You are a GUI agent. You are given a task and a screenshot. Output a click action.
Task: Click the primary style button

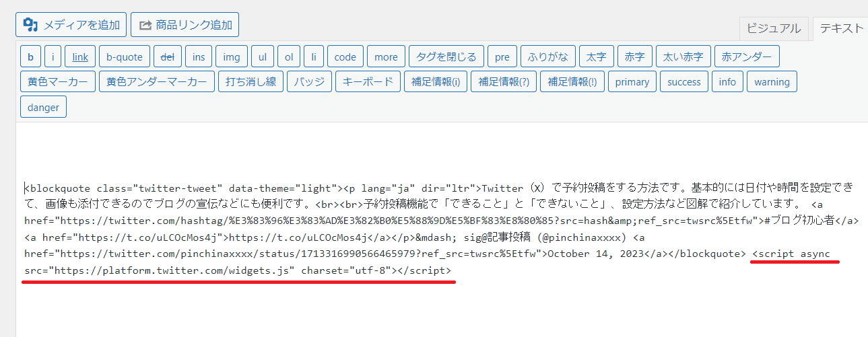pos(632,82)
